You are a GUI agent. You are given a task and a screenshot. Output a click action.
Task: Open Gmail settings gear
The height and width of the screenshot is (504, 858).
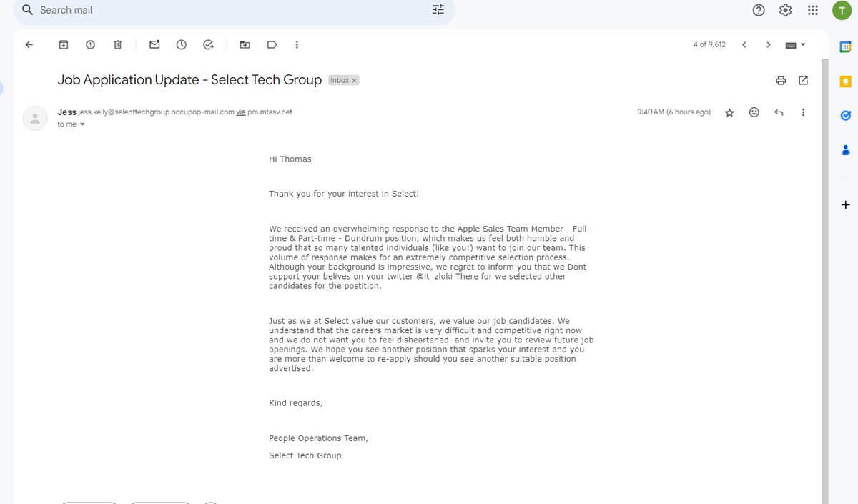click(x=786, y=10)
